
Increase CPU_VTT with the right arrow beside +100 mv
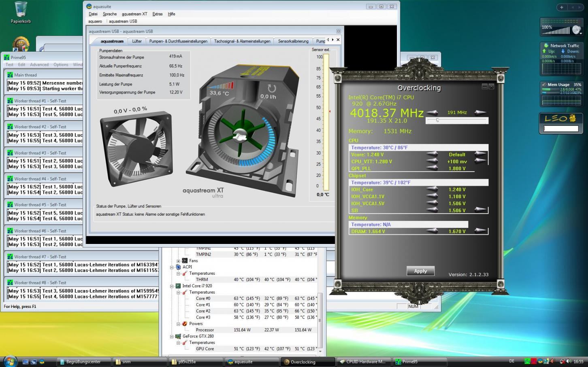(x=480, y=161)
